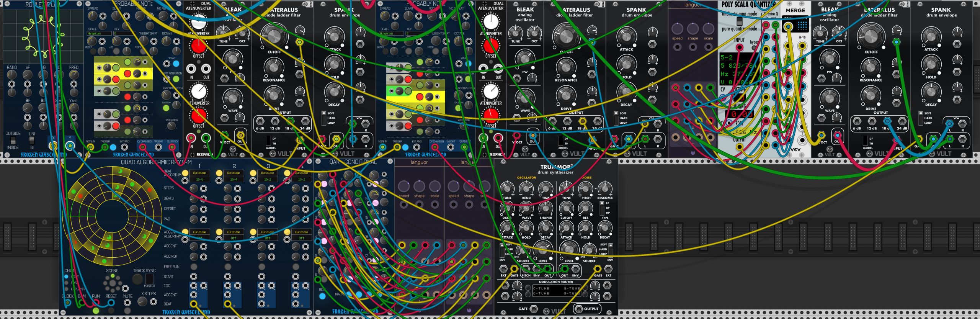Click the Trummor2 RESCOMB knob
Viewport: 980px width, 319px height.
pyautogui.click(x=605, y=188)
